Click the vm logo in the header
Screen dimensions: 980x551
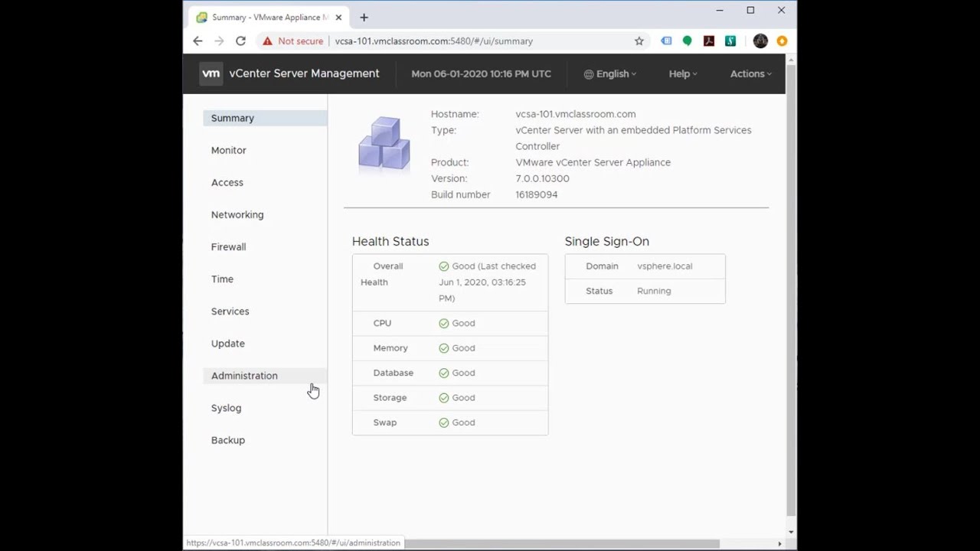tap(211, 73)
